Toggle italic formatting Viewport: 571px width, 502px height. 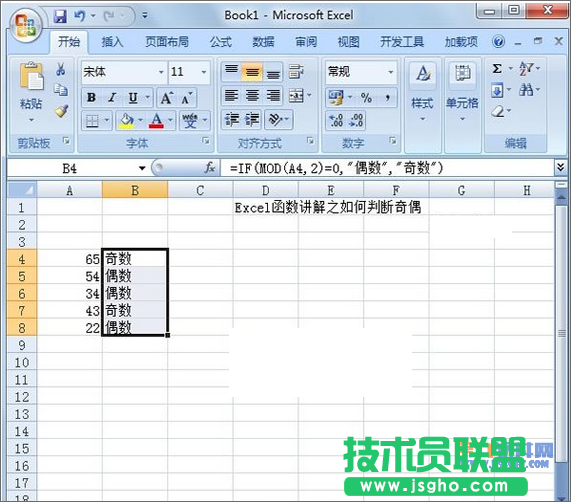[112, 97]
